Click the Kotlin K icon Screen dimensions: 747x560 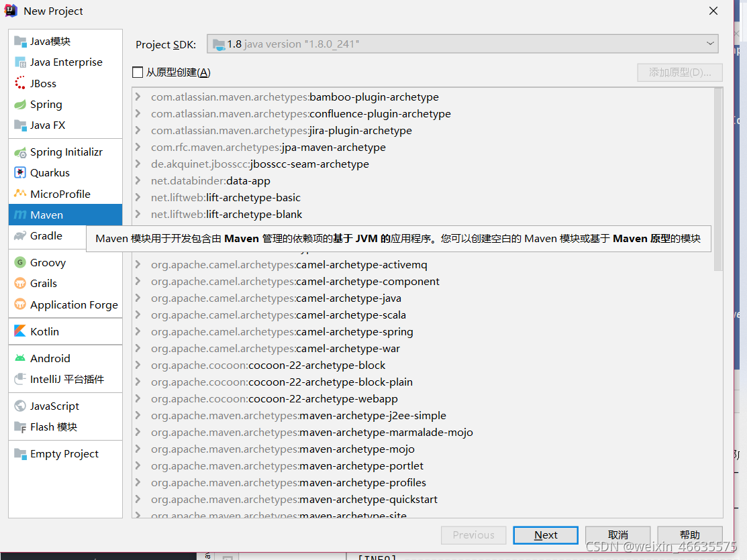click(20, 331)
